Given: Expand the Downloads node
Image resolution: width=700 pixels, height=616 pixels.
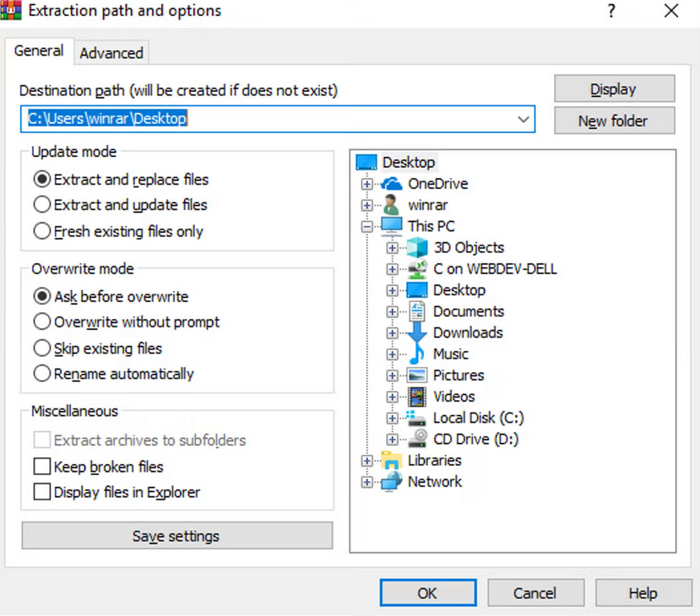Looking at the screenshot, I should (x=393, y=333).
